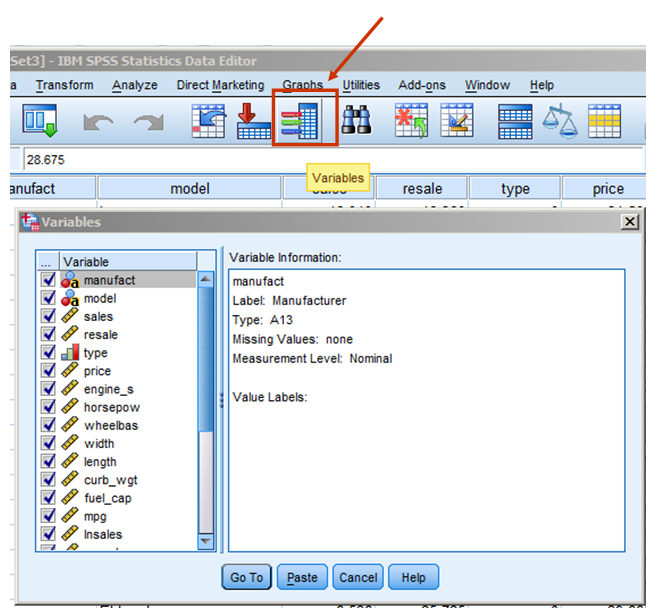This screenshot has width=657, height=615.
Task: Click the variable list scroll up arrow
Action: click(x=205, y=279)
